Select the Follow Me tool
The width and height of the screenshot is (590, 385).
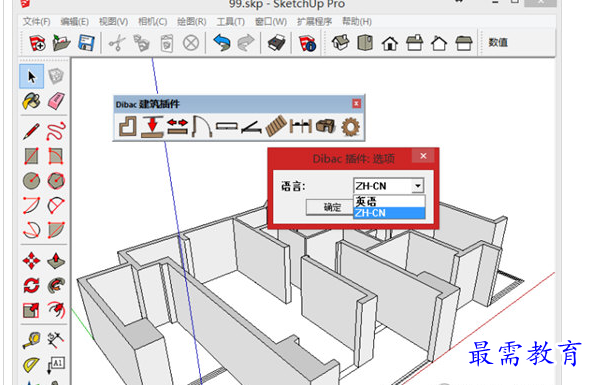click(x=56, y=285)
